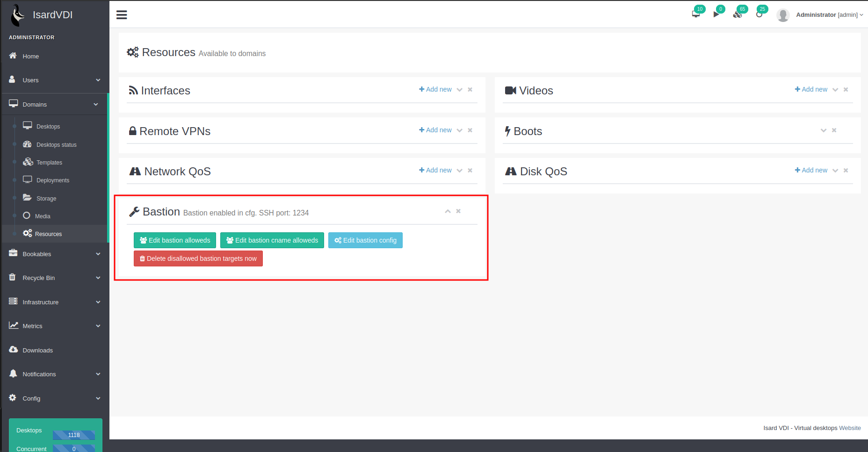The height and width of the screenshot is (452, 868).
Task: Click the templates cubes icon with badge 65
Action: [738, 14]
